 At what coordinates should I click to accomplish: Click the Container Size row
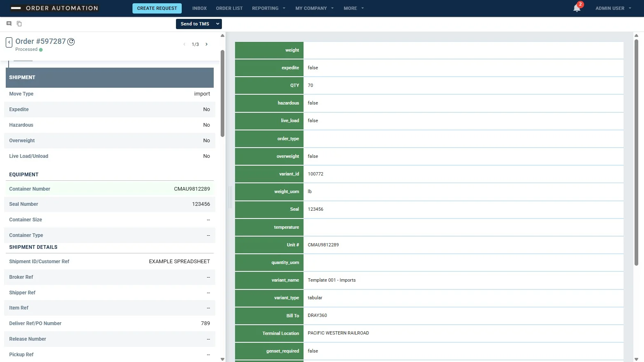pyautogui.click(x=110, y=220)
